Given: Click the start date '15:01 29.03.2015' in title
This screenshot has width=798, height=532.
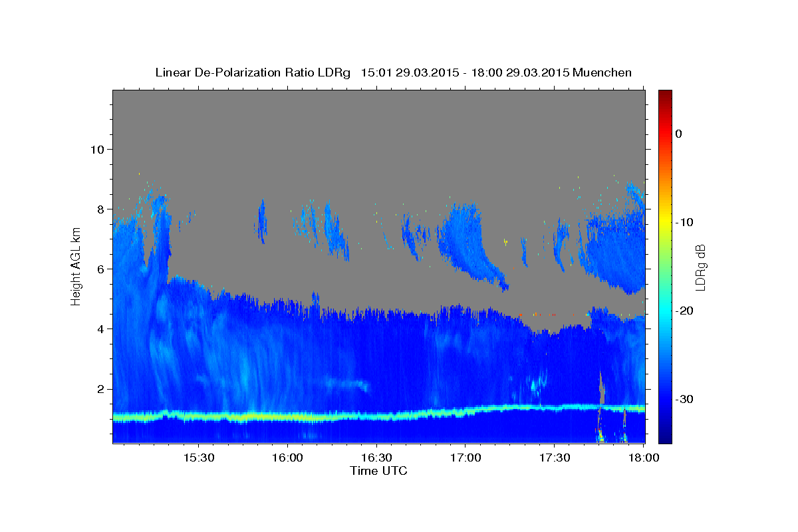Looking at the screenshot, I should click(410, 72).
